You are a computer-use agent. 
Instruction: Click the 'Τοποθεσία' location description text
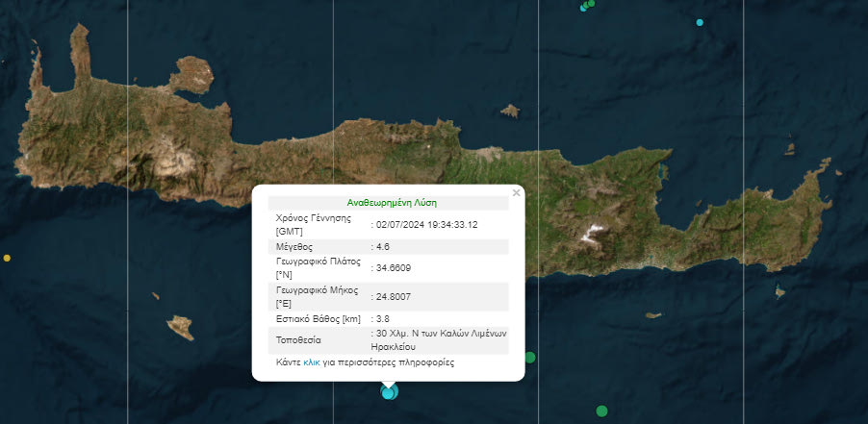[x=438, y=339]
